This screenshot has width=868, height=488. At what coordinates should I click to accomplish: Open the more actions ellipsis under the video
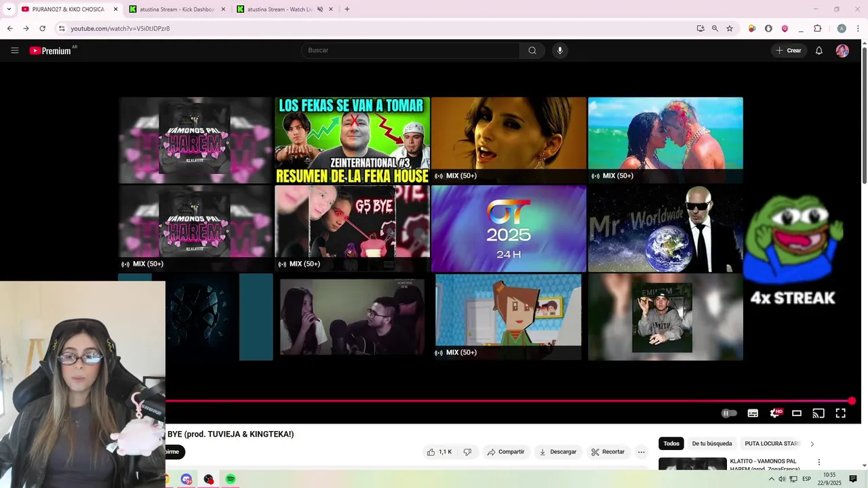click(x=641, y=451)
